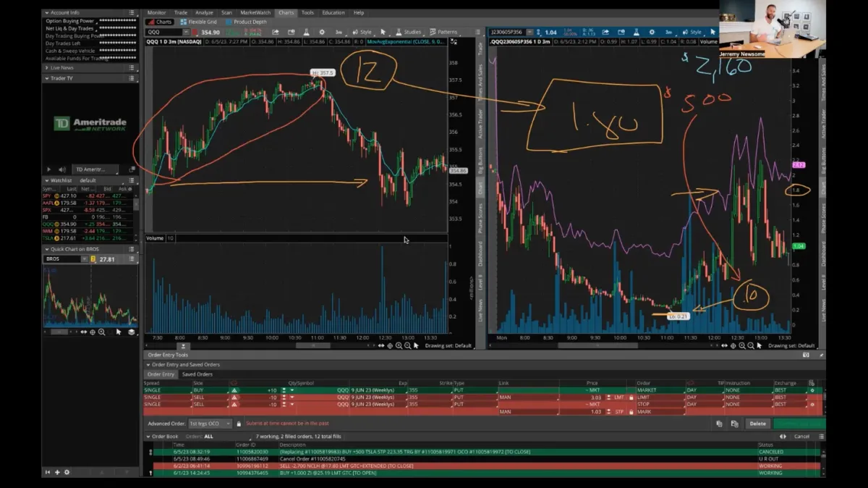The width and height of the screenshot is (868, 488).
Task: Open the left chart Style menu
Action: 362,32
